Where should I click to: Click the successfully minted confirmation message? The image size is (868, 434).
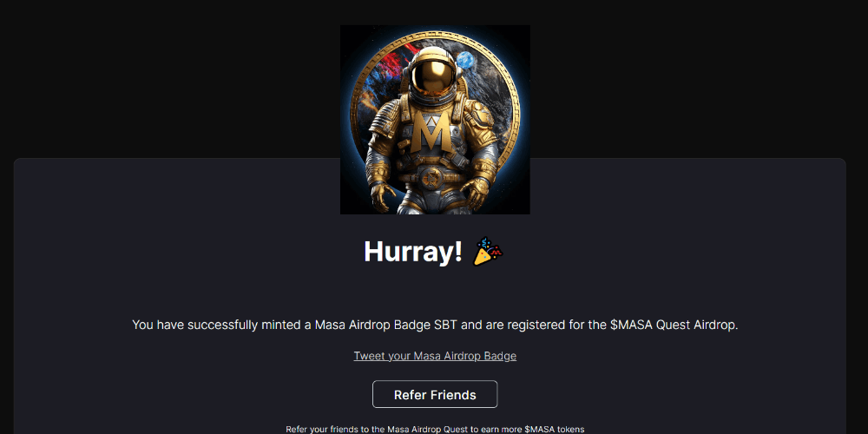click(435, 325)
